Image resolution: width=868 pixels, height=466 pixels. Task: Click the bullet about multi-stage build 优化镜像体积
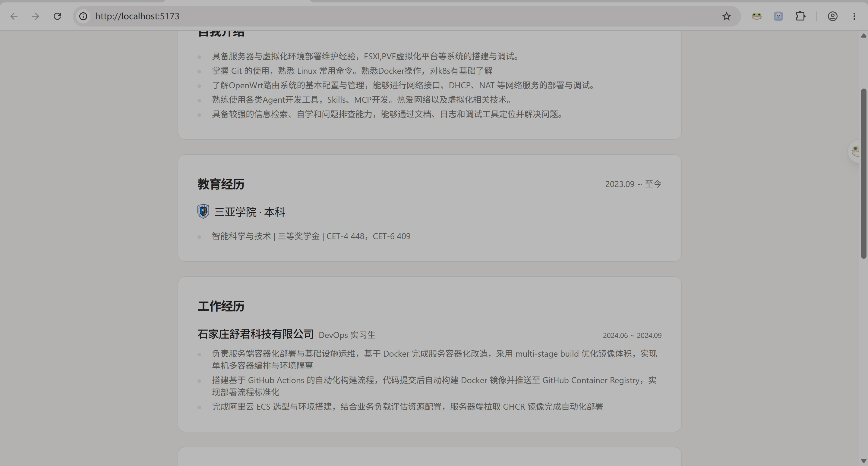(435, 360)
